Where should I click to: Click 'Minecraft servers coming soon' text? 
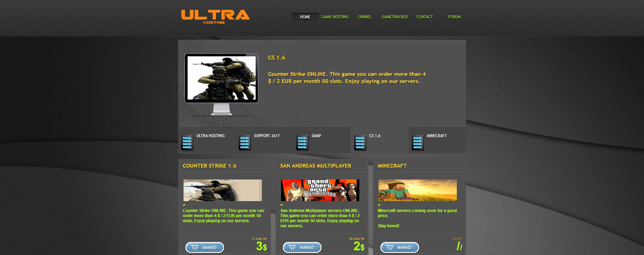pos(417,213)
